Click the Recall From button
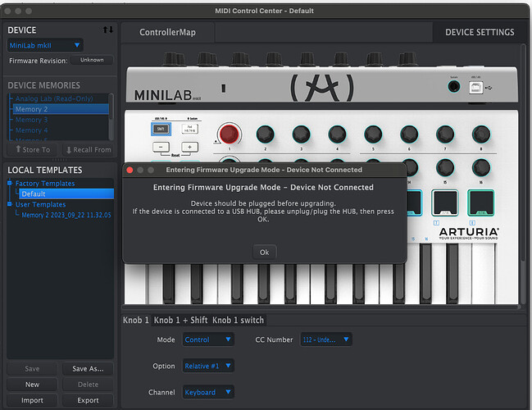532x410 pixels. click(89, 150)
